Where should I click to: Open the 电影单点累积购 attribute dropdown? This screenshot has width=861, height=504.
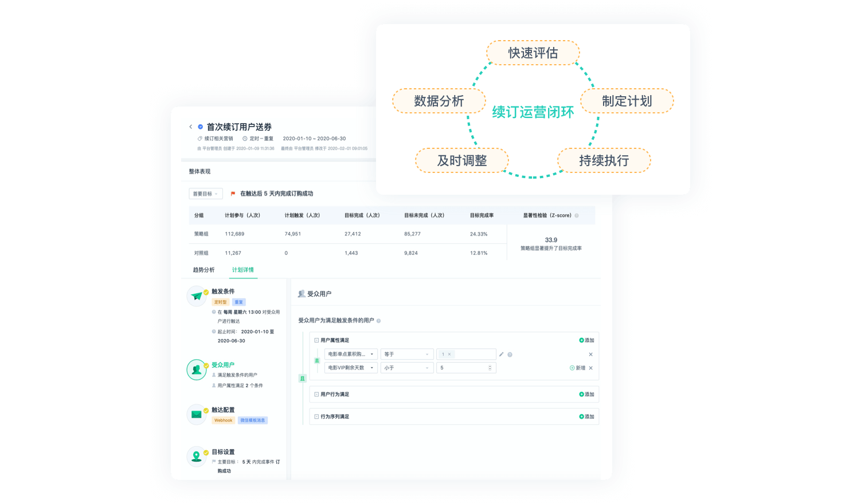pyautogui.click(x=351, y=355)
